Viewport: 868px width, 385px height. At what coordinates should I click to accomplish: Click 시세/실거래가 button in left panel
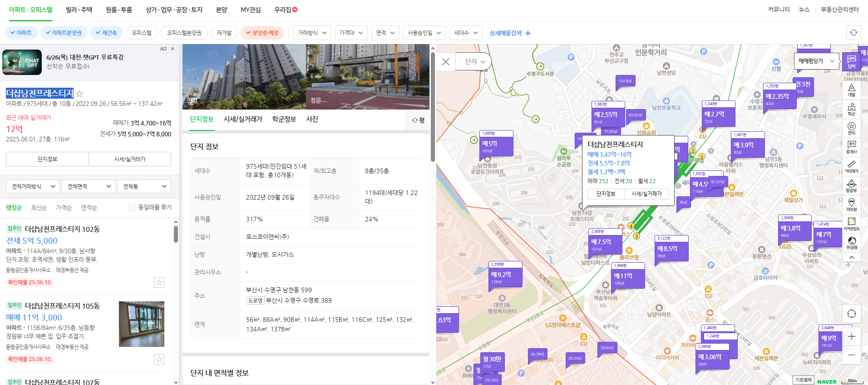click(x=130, y=159)
